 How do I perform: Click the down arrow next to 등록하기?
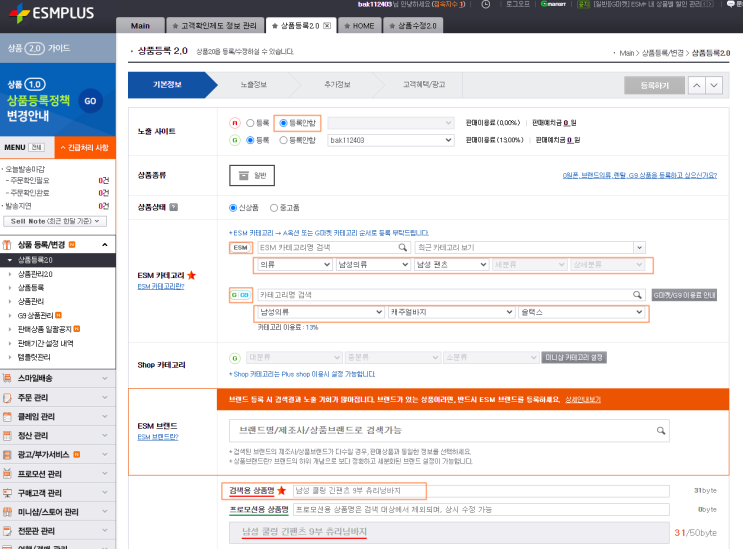coord(714,86)
